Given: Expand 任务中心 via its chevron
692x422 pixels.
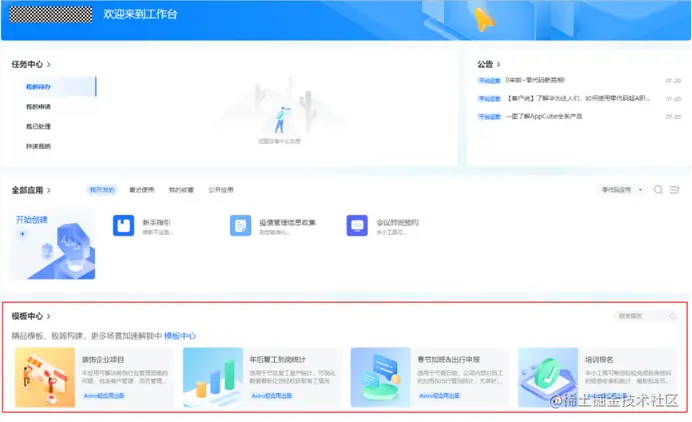Looking at the screenshot, I should click(49, 64).
